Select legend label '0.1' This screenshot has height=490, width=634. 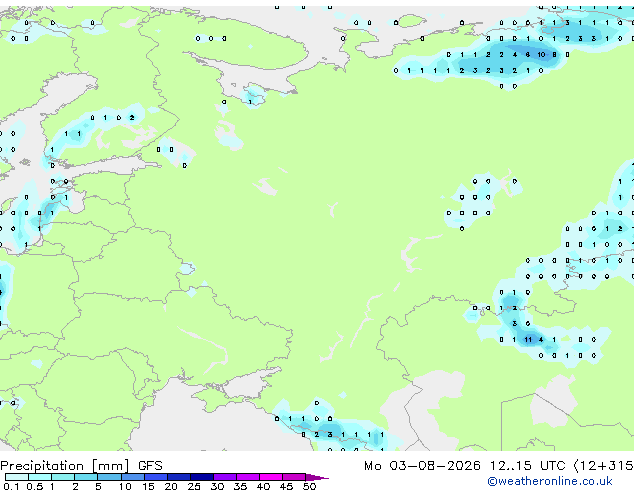[12, 486]
